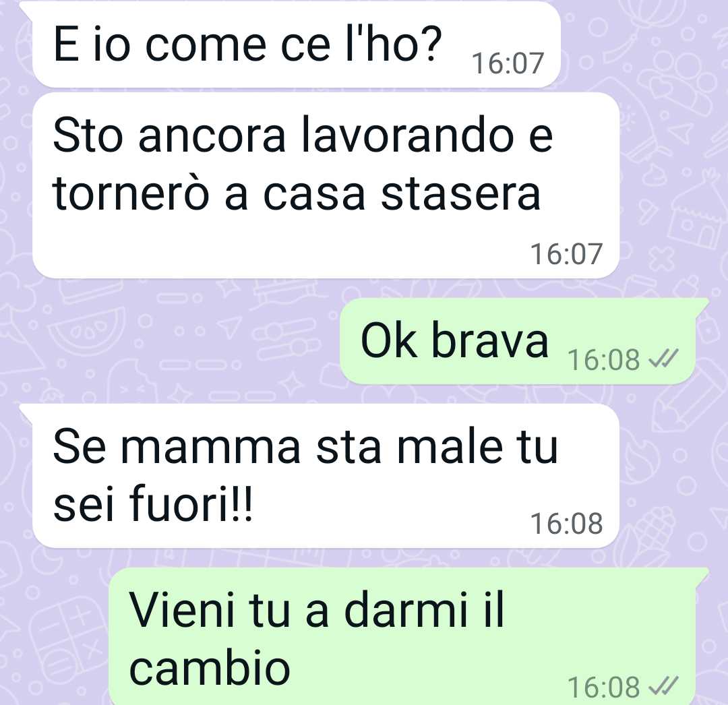Click the 16:08 time on the 'cambio' message
The width and height of the screenshot is (728, 705).
tap(603, 687)
